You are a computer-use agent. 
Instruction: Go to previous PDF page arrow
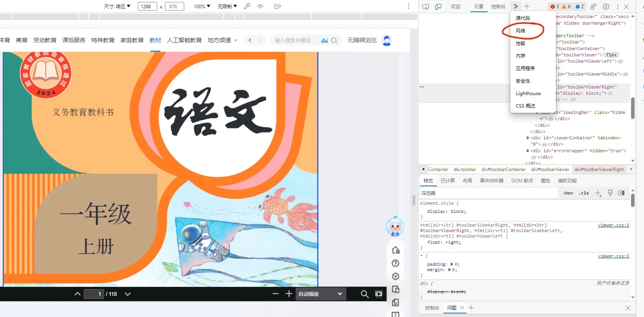78,294
